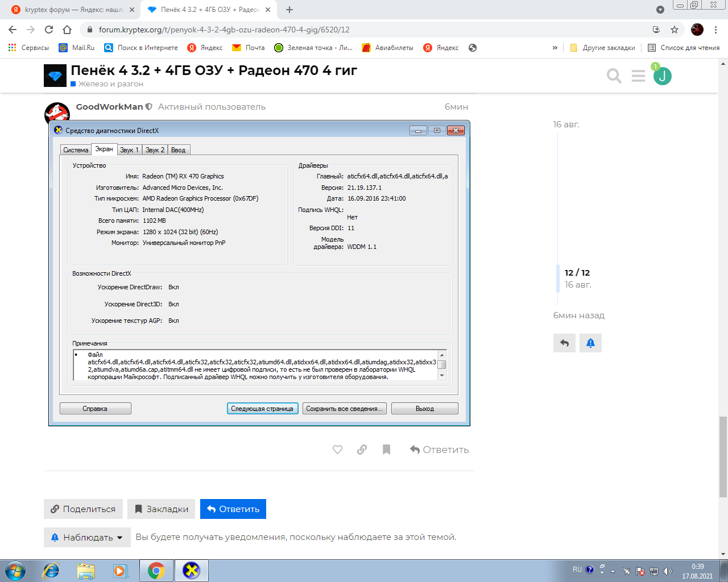Bookmark this page with star icon
This screenshot has width=728, height=582.
pos(675,30)
